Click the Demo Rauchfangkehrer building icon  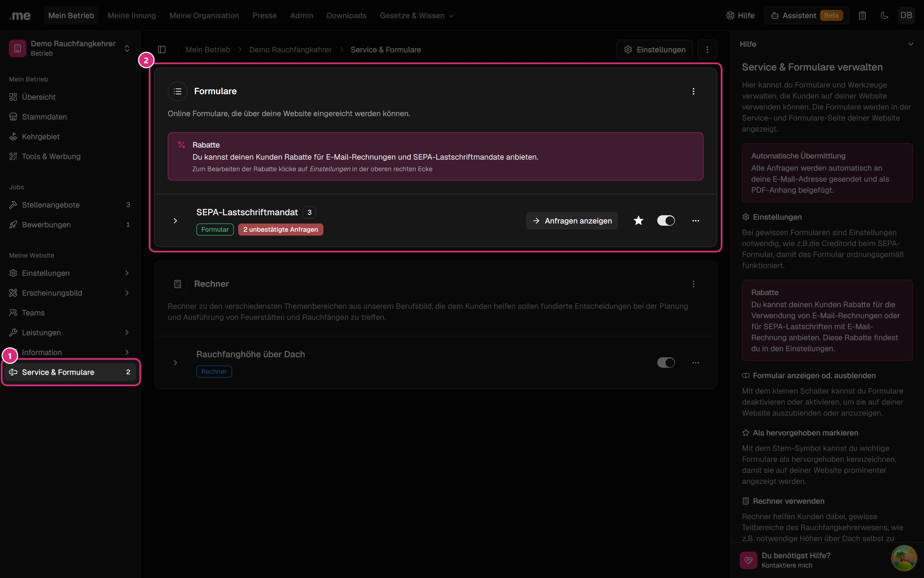[x=18, y=48]
